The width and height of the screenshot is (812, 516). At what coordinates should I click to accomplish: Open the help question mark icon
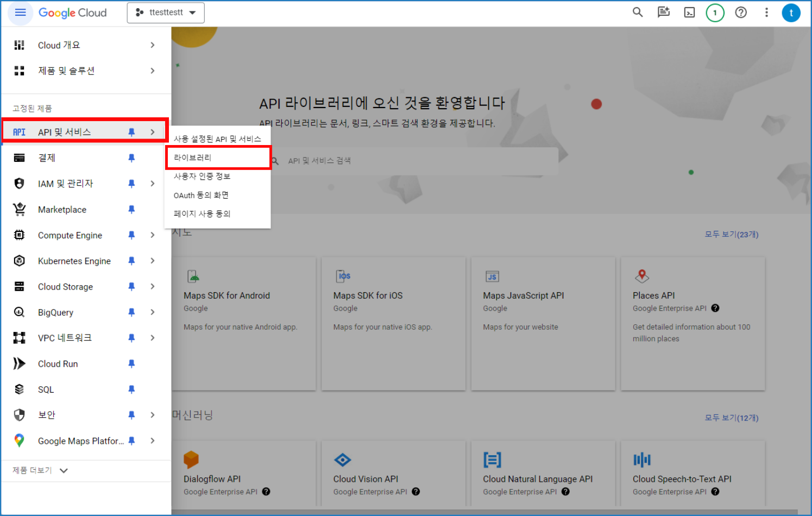tap(741, 12)
